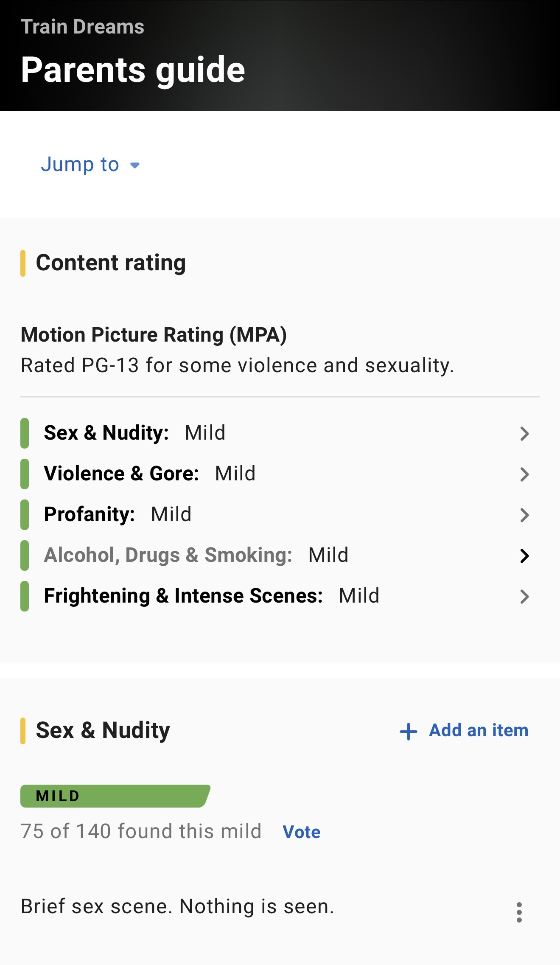
Task: Click the 'Brief sex scene' entry text
Action: point(177,907)
